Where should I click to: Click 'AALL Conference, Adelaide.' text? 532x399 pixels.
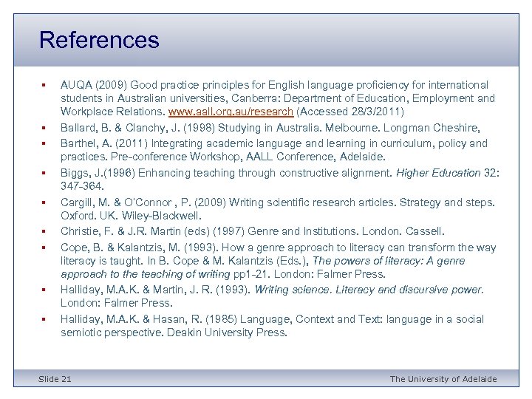click(x=316, y=157)
